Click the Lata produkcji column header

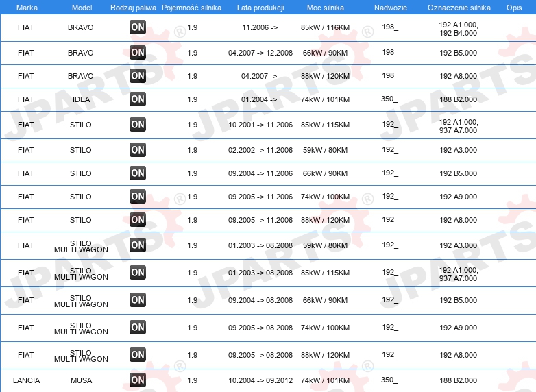click(260, 8)
